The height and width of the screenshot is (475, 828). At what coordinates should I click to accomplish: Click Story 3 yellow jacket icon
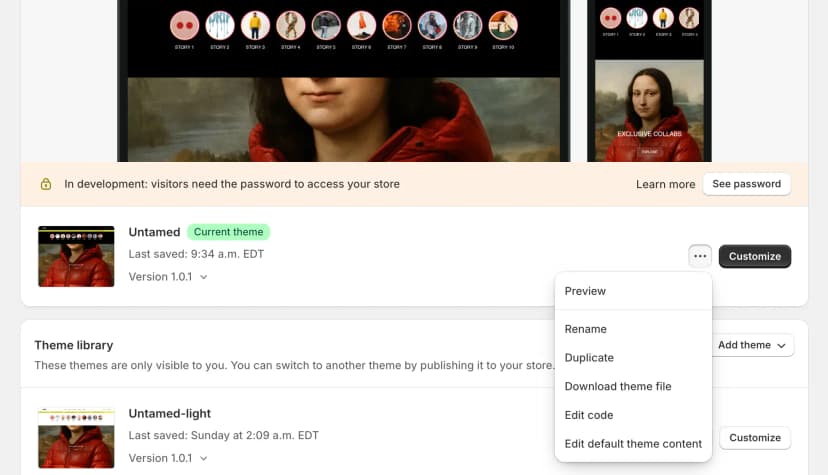255,24
